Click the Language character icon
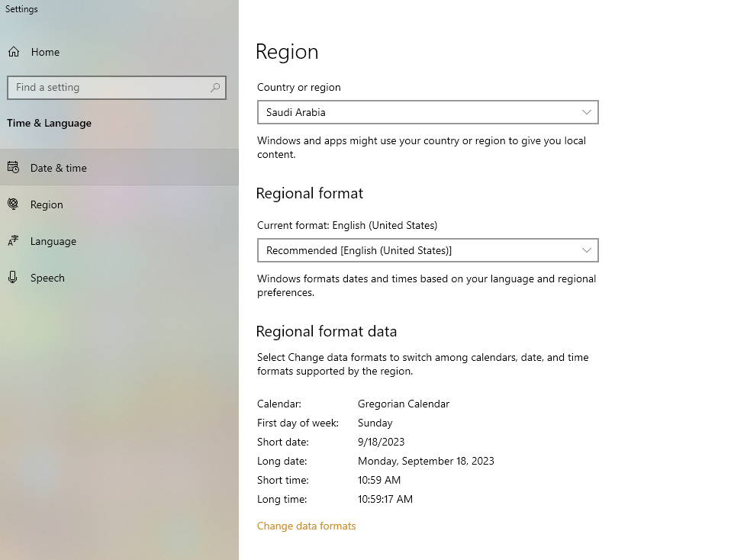 coord(13,240)
